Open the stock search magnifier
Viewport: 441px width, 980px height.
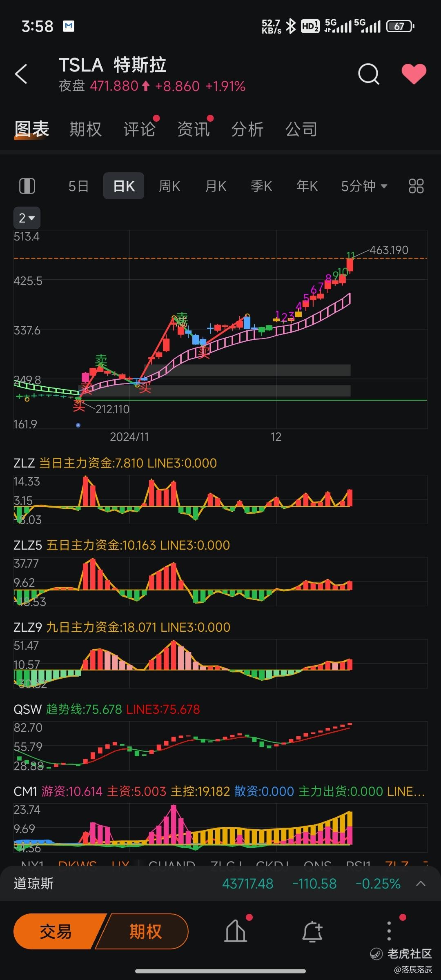coord(369,74)
